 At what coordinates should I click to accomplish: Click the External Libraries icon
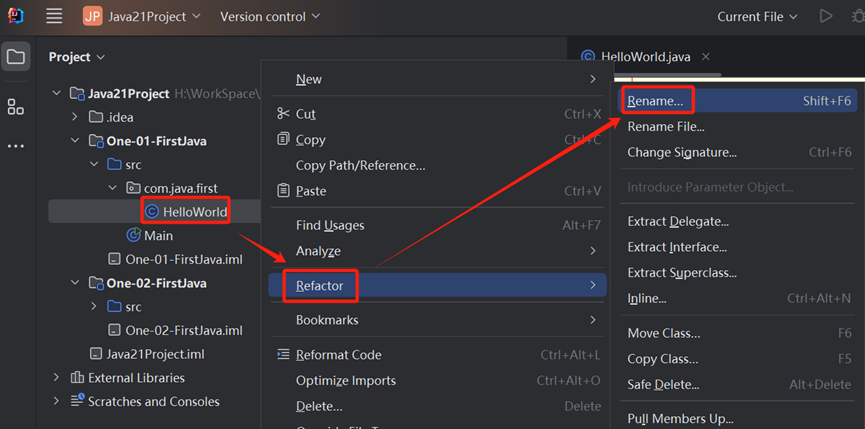(x=77, y=378)
